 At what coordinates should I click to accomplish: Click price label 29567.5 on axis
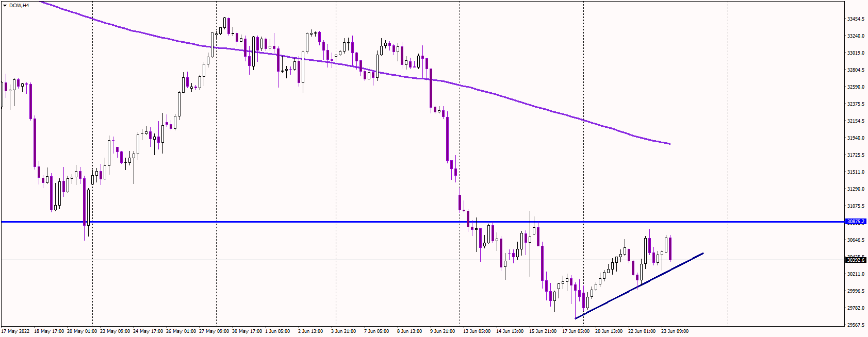coord(856,325)
